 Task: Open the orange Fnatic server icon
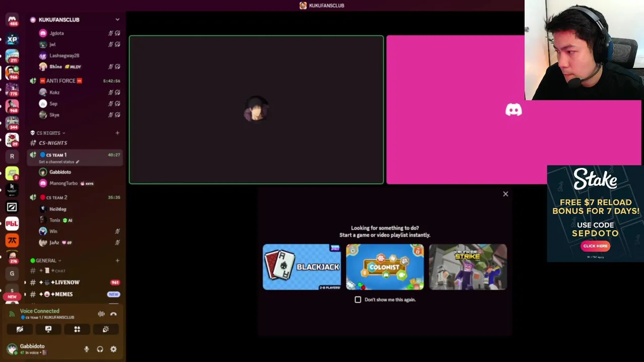(12, 240)
